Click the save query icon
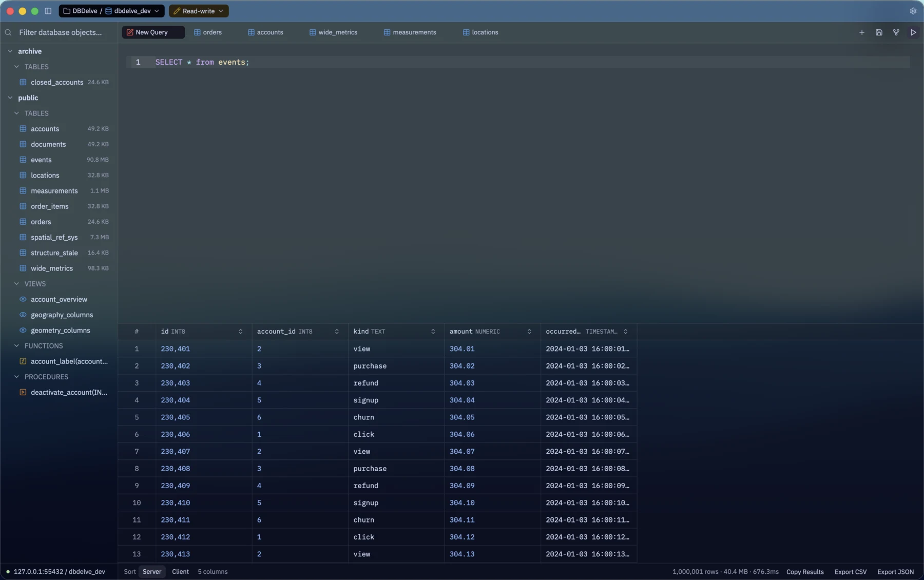924x580 pixels. tap(879, 32)
